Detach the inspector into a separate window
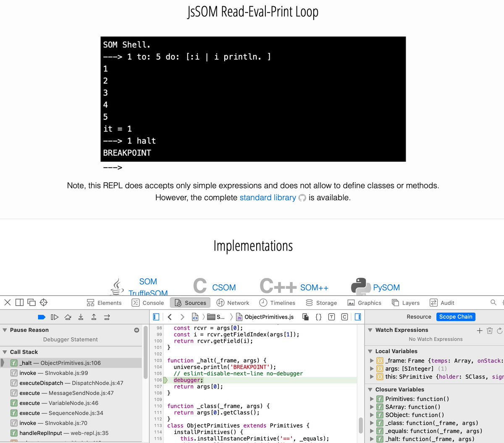Screen dimensions: 504x443 point(31,302)
